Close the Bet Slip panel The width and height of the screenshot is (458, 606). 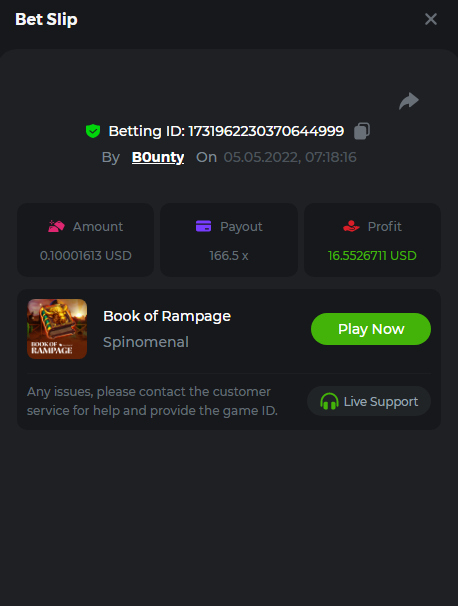click(431, 19)
